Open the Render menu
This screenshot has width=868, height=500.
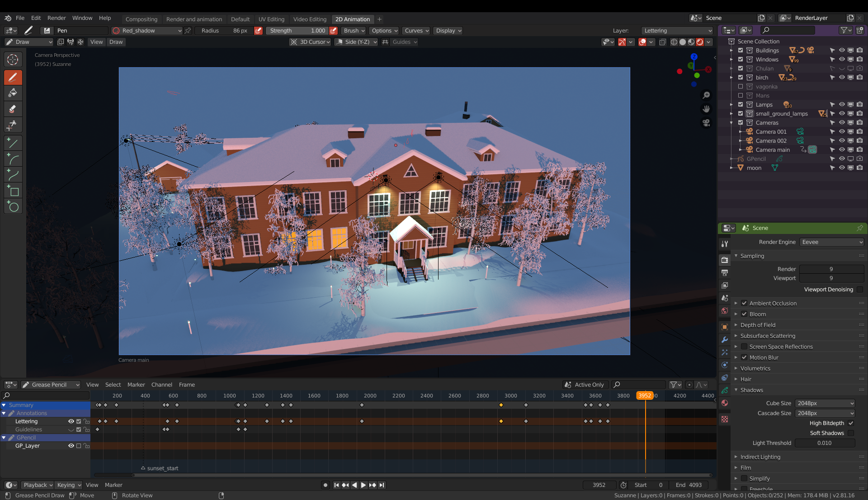click(57, 18)
